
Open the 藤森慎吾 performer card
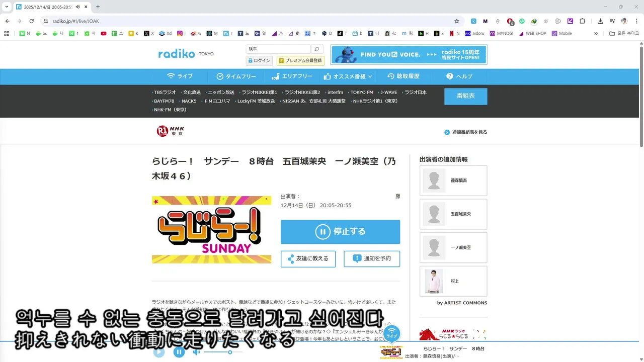click(x=453, y=180)
